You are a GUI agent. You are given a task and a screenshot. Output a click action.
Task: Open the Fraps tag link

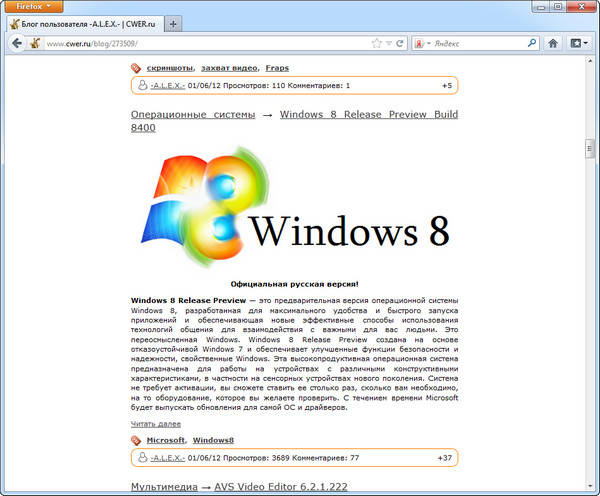tap(277, 68)
